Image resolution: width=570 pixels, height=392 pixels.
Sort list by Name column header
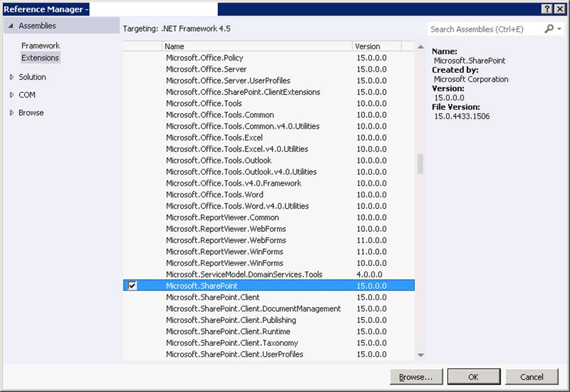[256, 46]
